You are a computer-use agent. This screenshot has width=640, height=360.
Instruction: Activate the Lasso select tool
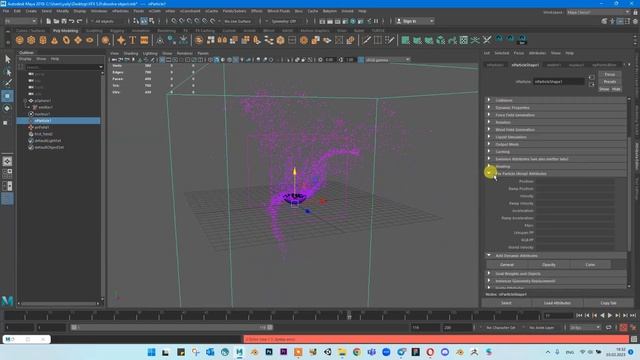pyautogui.click(x=7, y=72)
